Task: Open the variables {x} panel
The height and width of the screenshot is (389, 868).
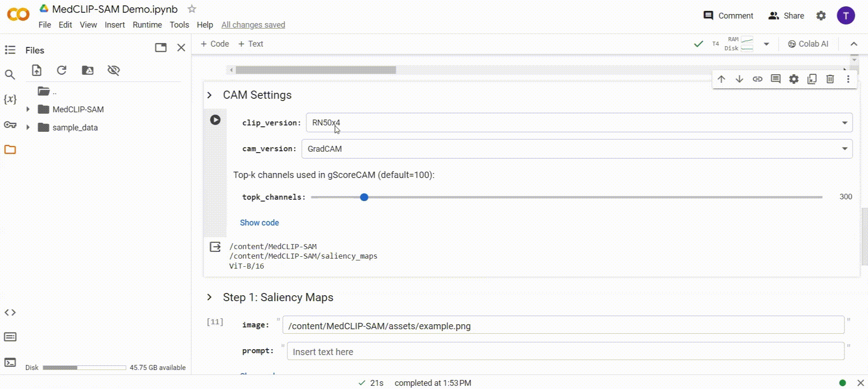Action: pyautogui.click(x=10, y=99)
